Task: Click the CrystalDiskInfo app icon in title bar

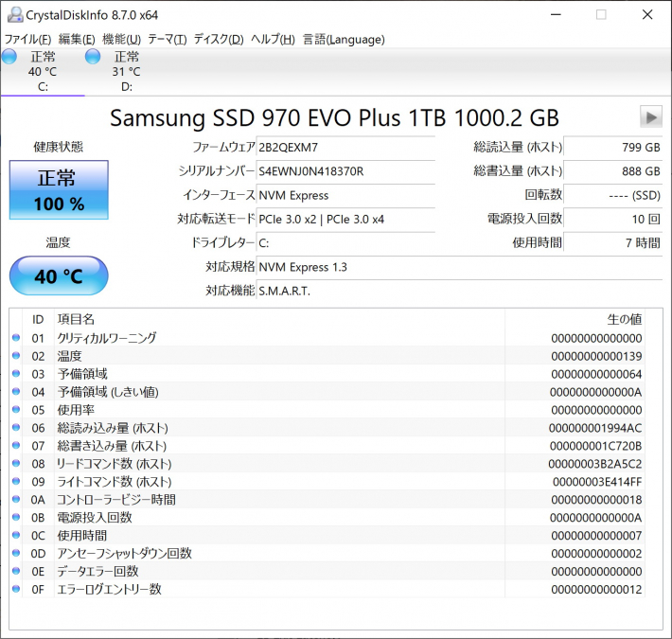Action: tap(11, 15)
